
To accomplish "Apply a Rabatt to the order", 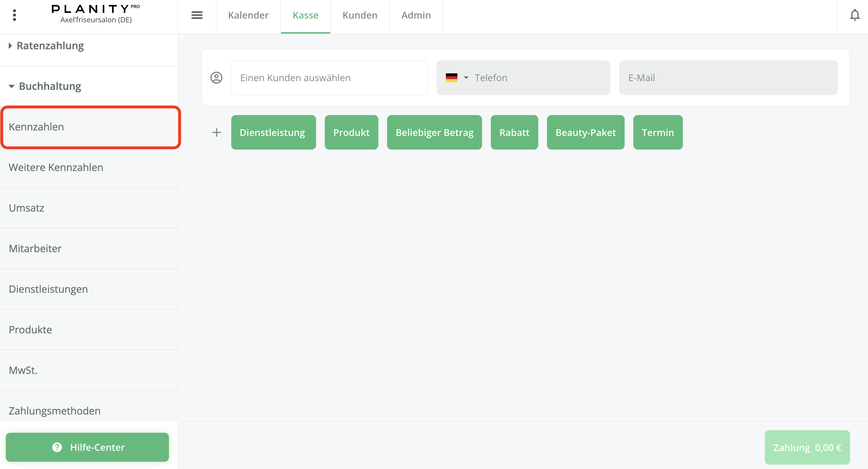I will coord(515,132).
